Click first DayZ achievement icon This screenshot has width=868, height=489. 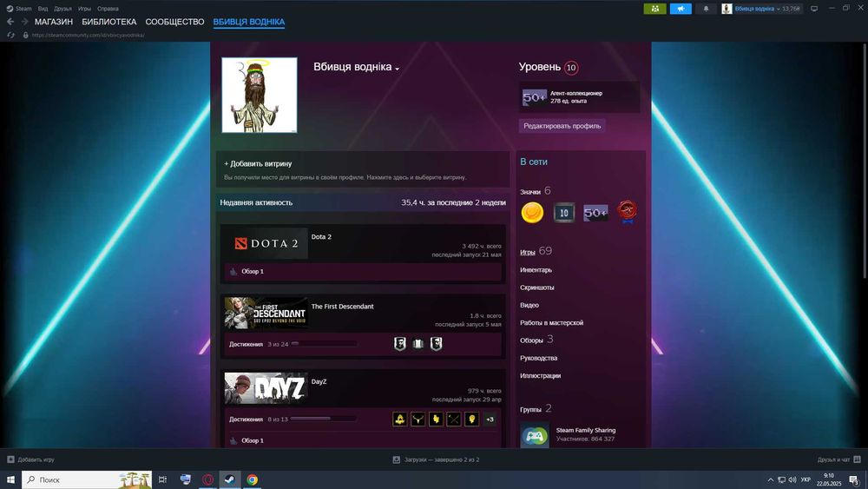[x=399, y=420]
